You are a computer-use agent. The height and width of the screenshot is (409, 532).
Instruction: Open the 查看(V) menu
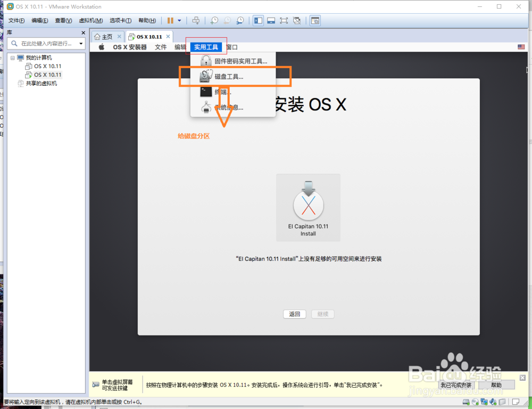(x=63, y=21)
